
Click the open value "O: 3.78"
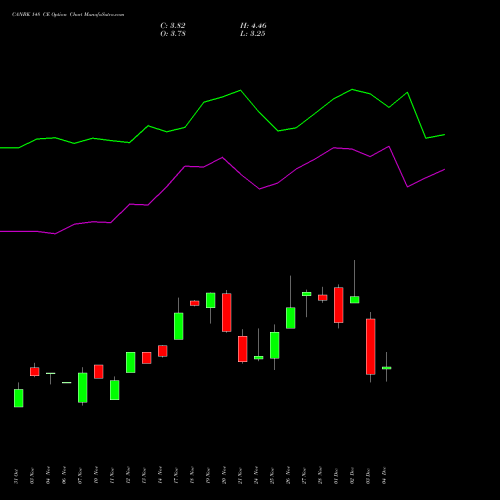coord(173,34)
